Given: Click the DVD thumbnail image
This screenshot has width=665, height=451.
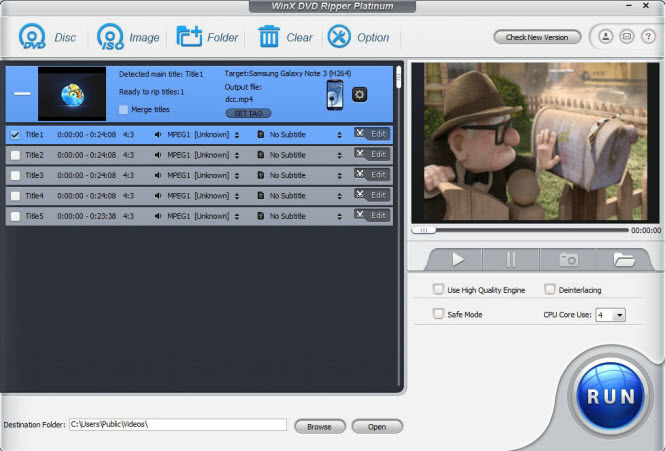Looking at the screenshot, I should pos(72,94).
